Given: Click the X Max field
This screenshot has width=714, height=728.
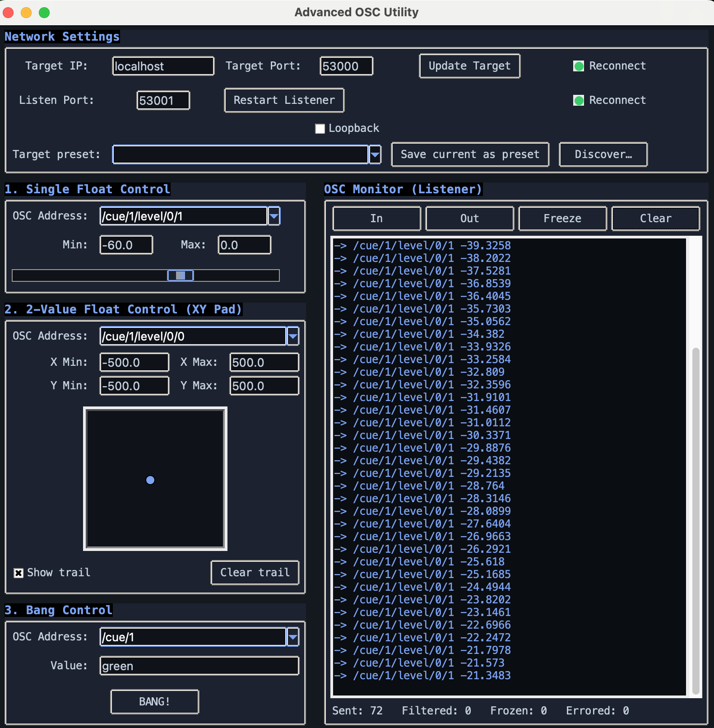Looking at the screenshot, I should (x=264, y=363).
